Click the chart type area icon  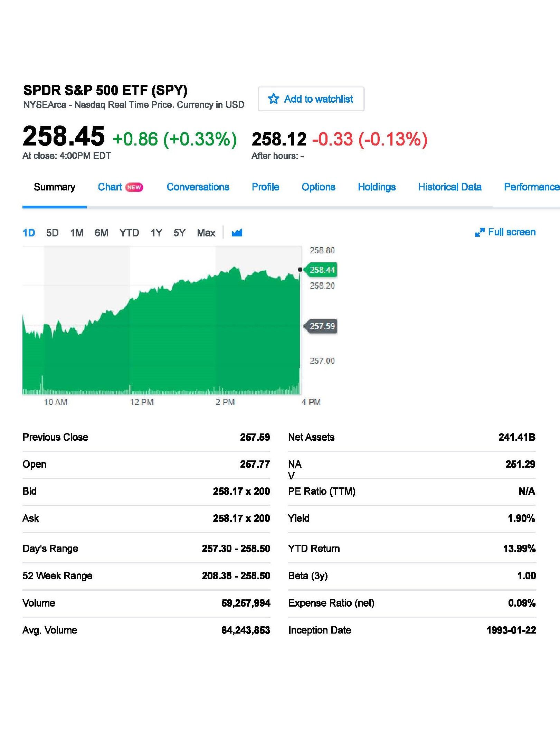(237, 233)
